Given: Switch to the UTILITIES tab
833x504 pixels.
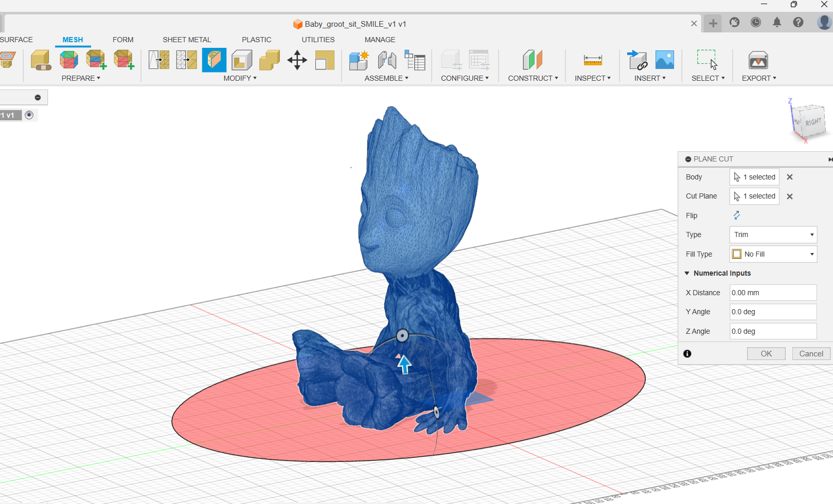Looking at the screenshot, I should [x=318, y=40].
